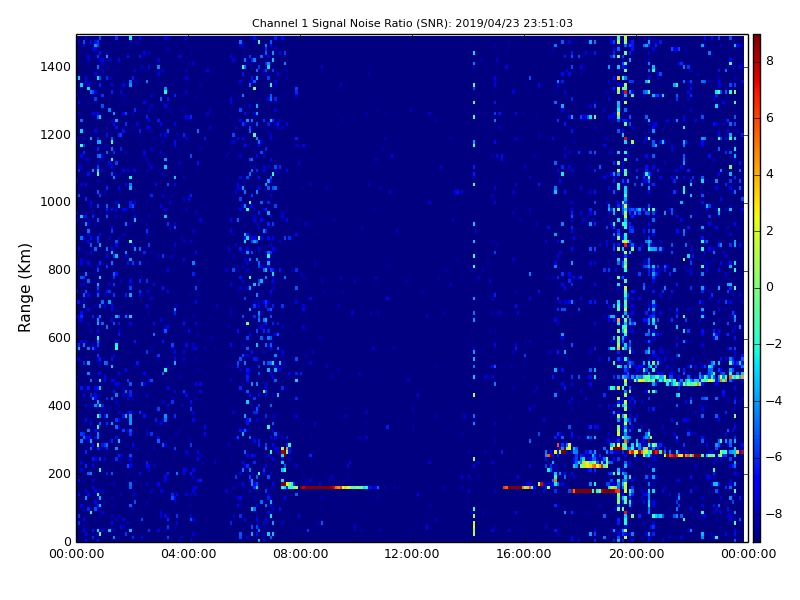The width and height of the screenshot is (800, 600).
Task: Click the 1200 range tick label
Action: pyautogui.click(x=56, y=135)
